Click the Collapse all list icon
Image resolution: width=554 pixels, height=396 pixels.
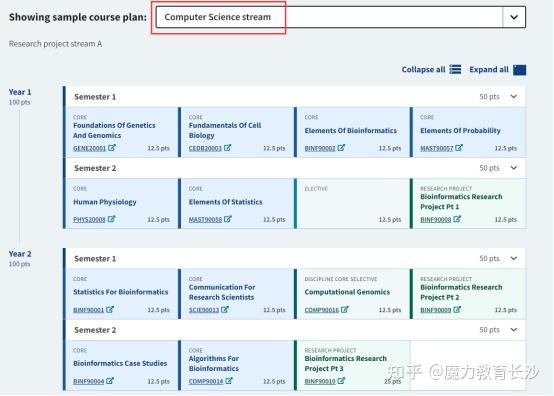pyautogui.click(x=455, y=69)
